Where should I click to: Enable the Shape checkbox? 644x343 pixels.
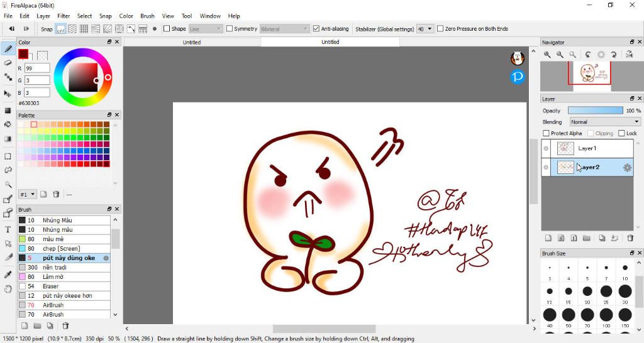coord(166,29)
